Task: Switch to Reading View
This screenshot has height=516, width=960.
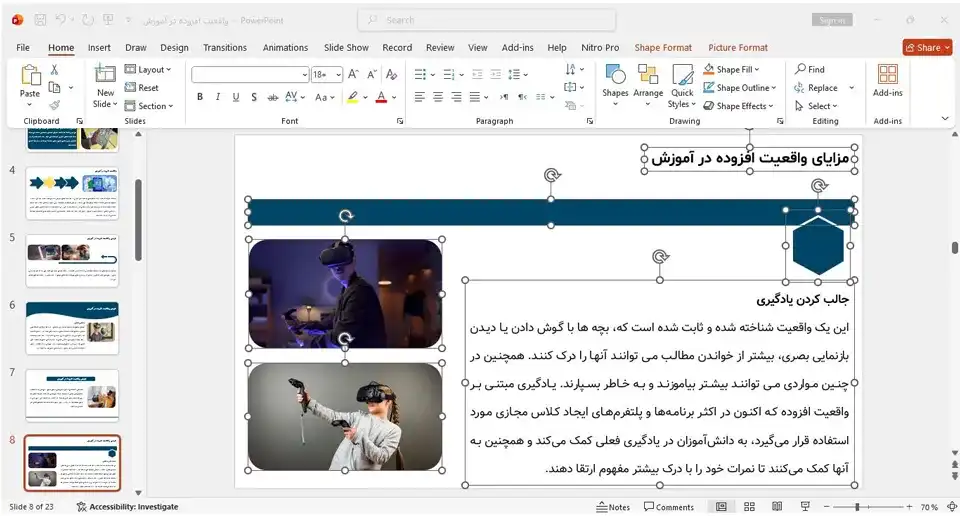Action: coord(777,507)
